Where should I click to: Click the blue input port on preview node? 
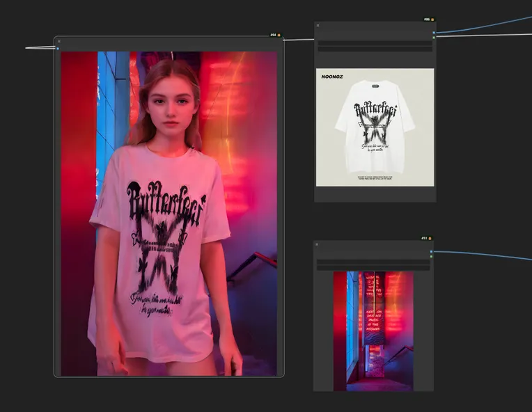58,49
